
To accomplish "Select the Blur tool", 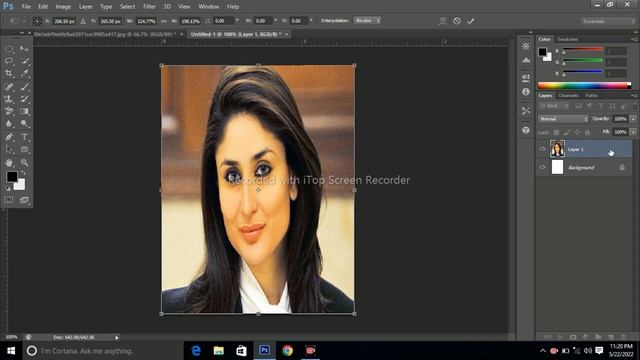I will point(9,124).
